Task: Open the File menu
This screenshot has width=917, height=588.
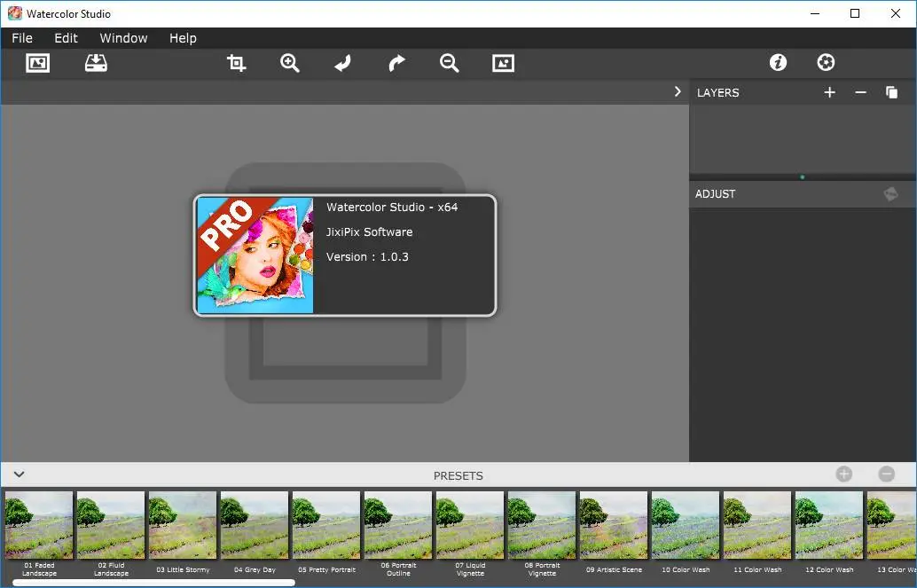Action: [22, 38]
